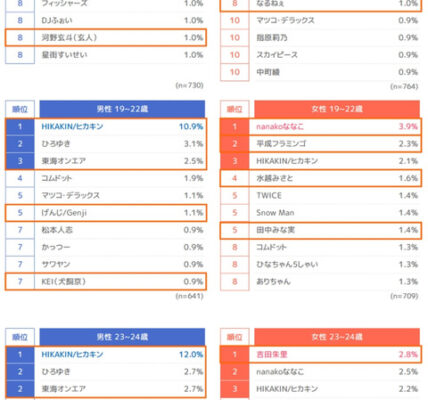
Task: Select the 男性 23~24歳 header bar
Action: click(122, 337)
